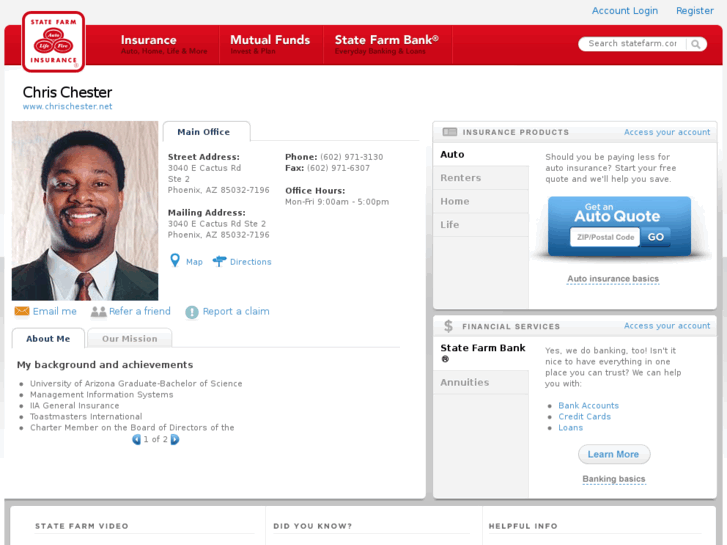Click the fax number (602) 971-6307

pos(338,168)
